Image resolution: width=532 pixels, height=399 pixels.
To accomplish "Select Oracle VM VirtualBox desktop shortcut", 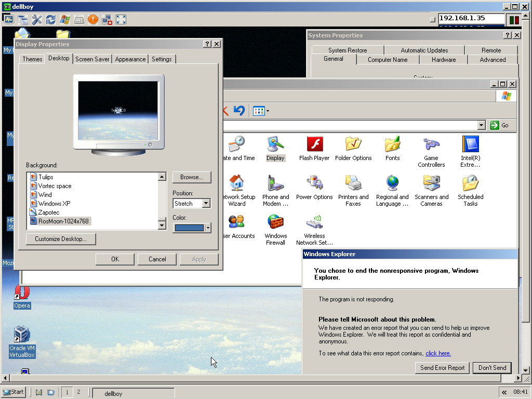I will [x=22, y=342].
